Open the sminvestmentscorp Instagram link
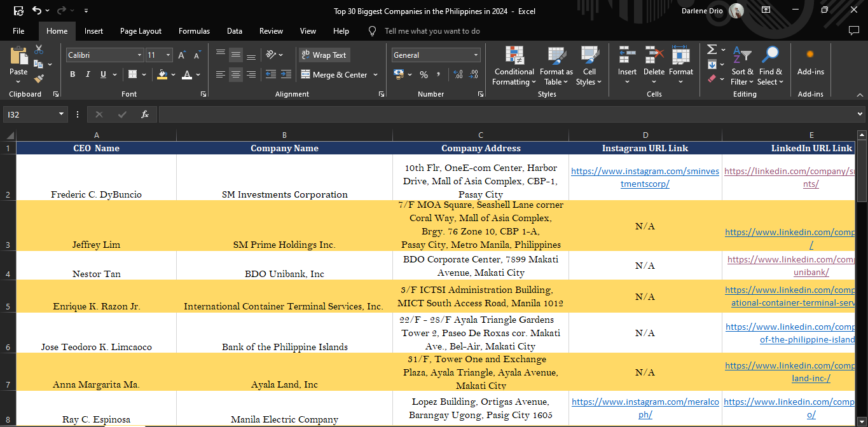Image resolution: width=868 pixels, height=427 pixels. click(645, 177)
